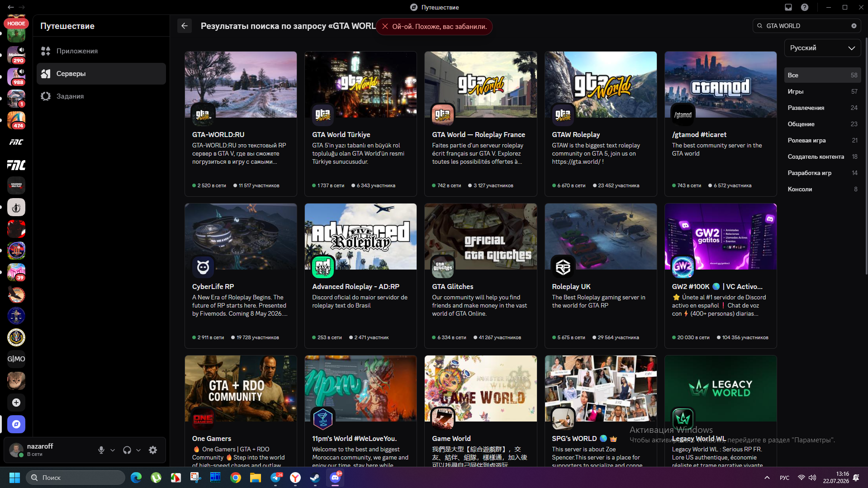
Task: Open the Discover compass icon in server list
Action: pos(16,424)
